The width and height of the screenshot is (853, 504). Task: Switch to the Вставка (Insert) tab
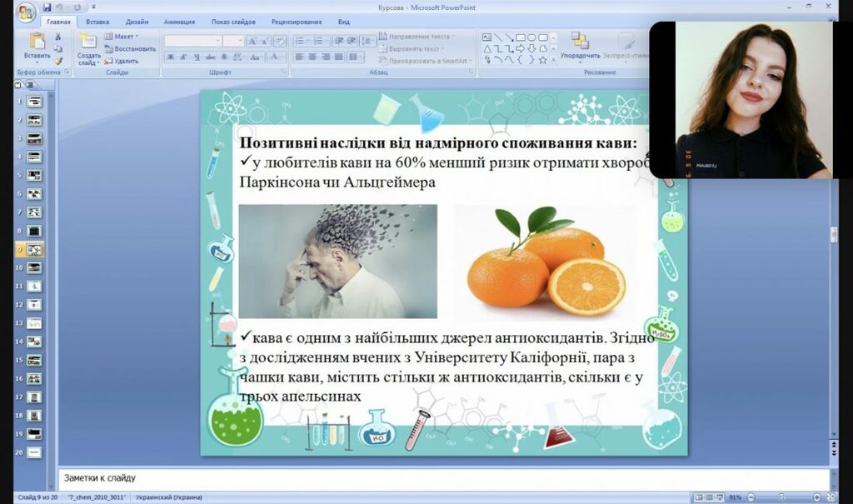point(97,22)
